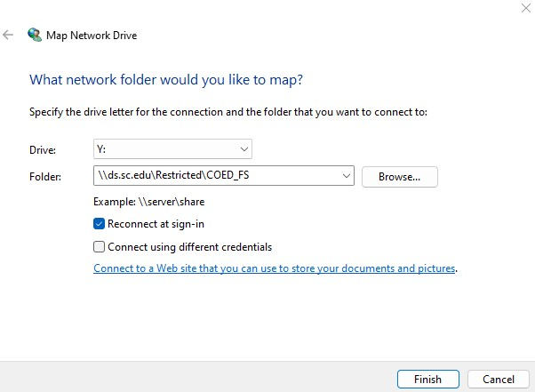Image resolution: width=535 pixels, height=392 pixels.
Task: Open the Connect to a Web site link
Action: tap(275, 268)
